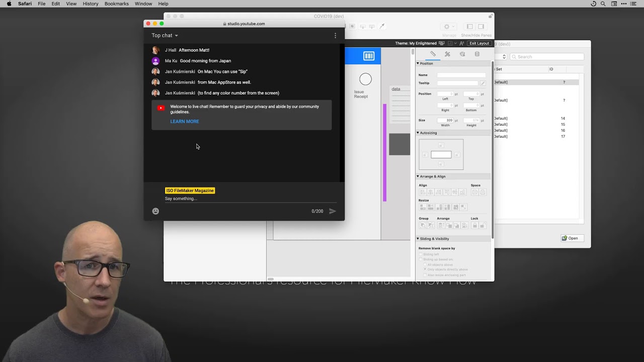Click the Distribute vertically Space icon
The height and width of the screenshot is (362, 644).
[482, 192]
